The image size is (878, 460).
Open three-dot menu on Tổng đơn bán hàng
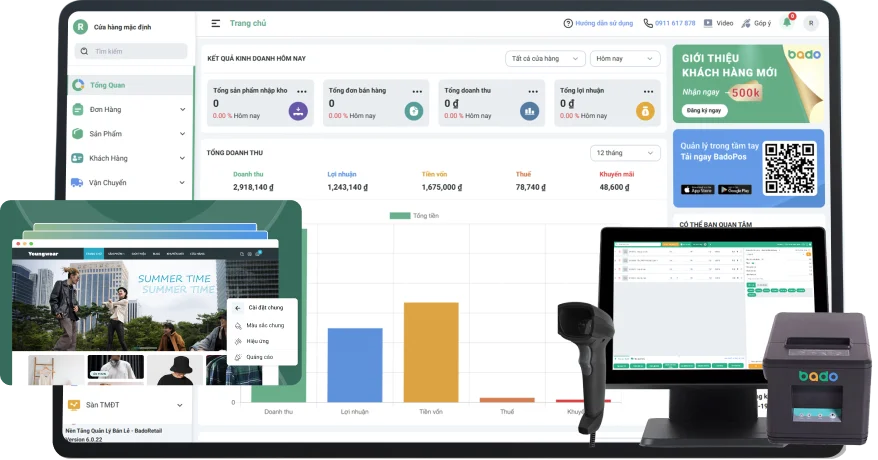(417, 91)
